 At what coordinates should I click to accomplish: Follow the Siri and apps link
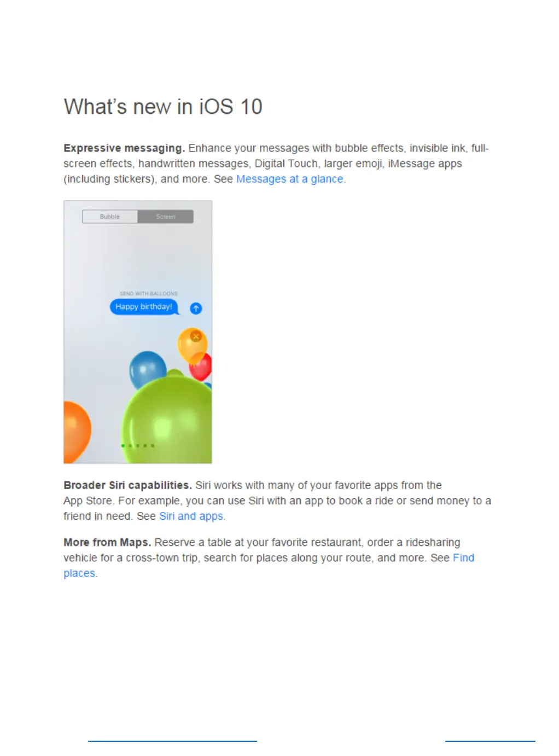(x=191, y=516)
